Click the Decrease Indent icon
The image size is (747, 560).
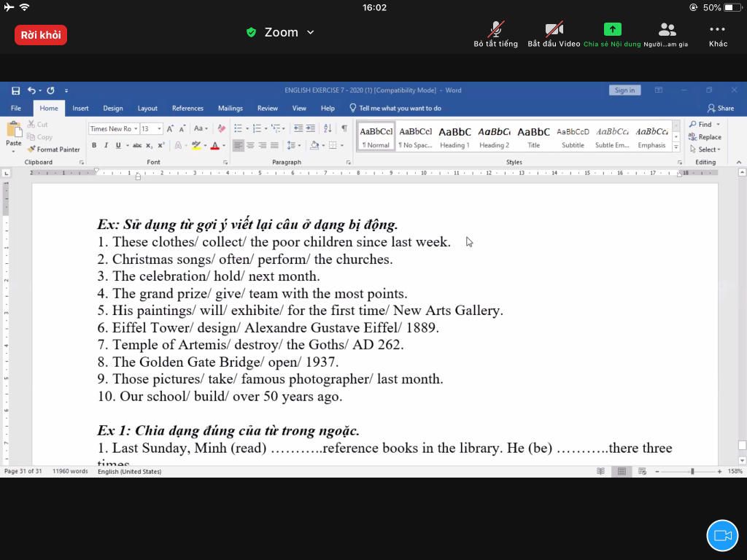(x=298, y=128)
